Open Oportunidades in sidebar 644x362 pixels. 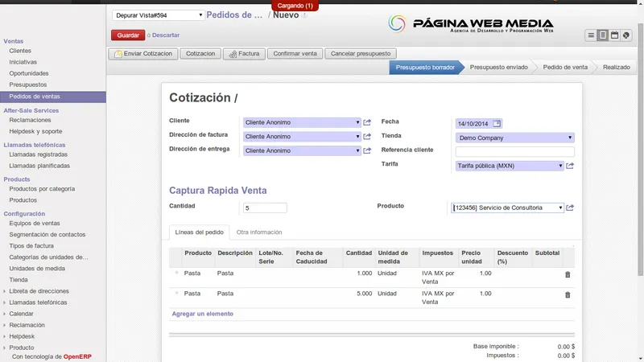pyautogui.click(x=29, y=73)
